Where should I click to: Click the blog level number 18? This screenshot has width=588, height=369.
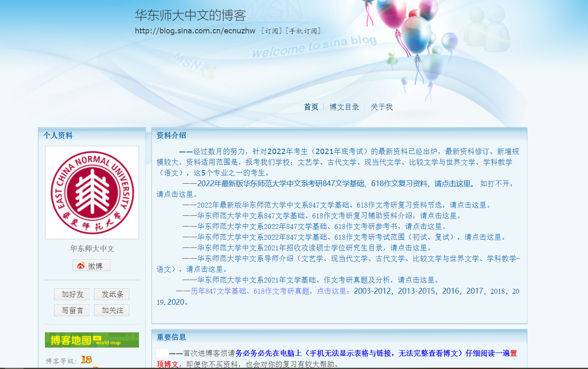87,360
